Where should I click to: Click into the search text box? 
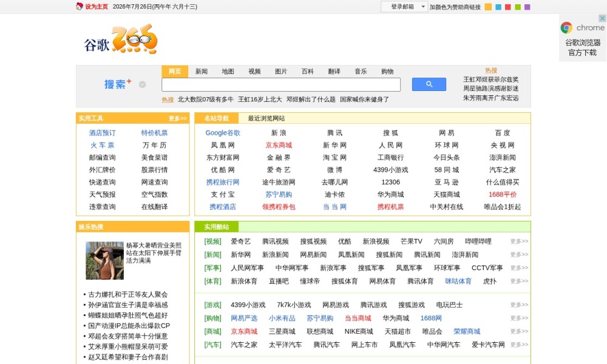pyautogui.click(x=281, y=84)
